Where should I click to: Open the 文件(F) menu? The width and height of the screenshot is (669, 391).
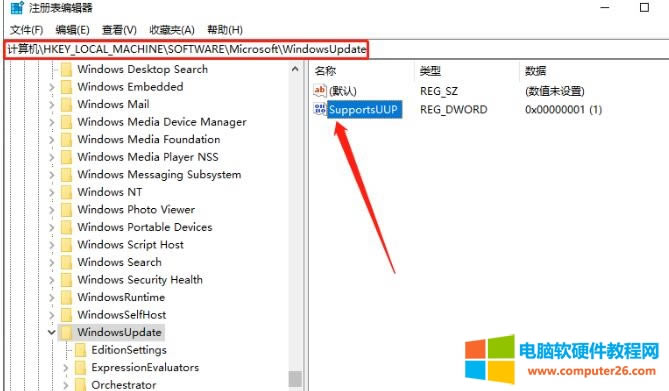tap(26, 30)
